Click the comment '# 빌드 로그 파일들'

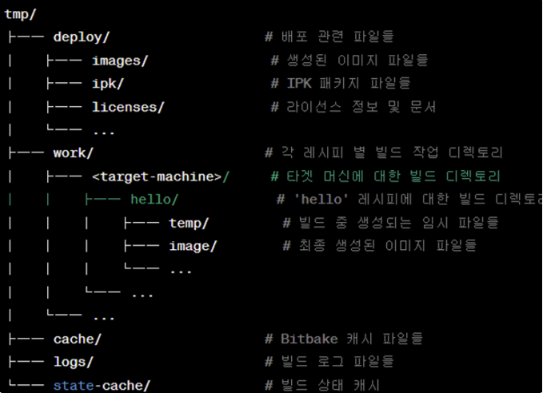(329, 362)
